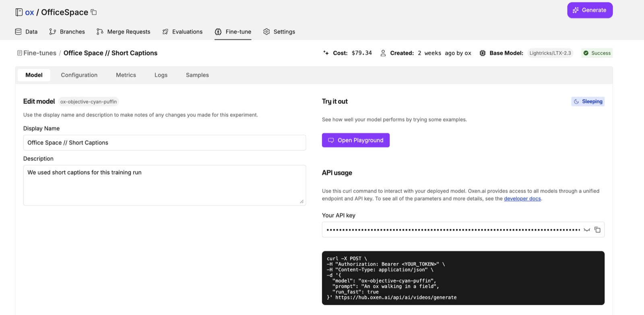Open the Branches tab
Screen dimensions: 644x315
67,31
